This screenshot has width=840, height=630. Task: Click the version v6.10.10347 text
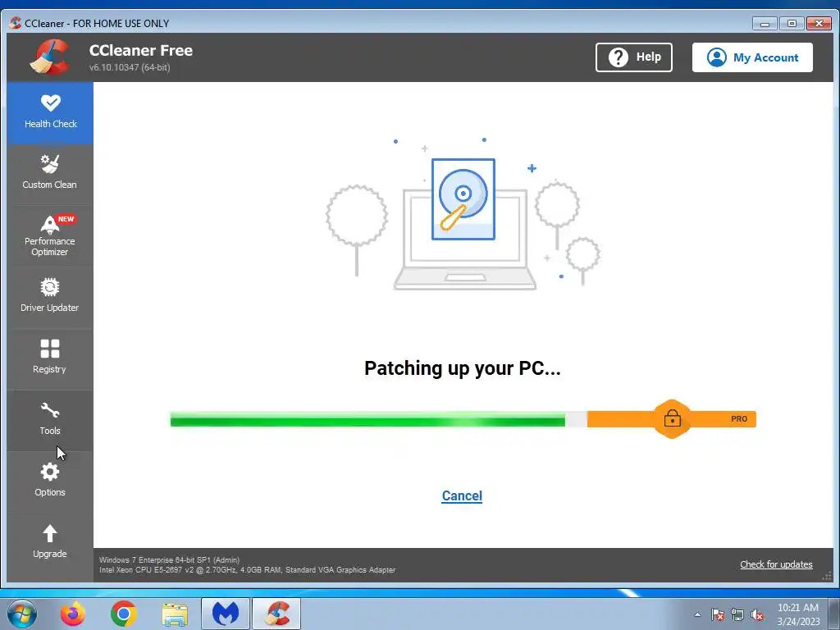point(130,67)
